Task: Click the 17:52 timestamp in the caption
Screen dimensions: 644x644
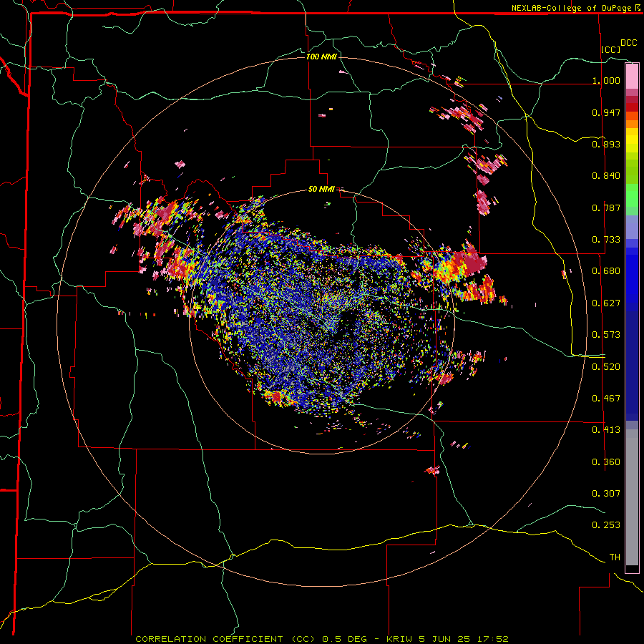Action: pos(493,639)
